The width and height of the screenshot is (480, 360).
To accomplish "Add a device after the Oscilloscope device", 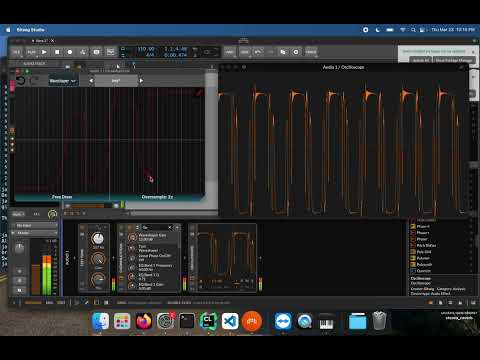I will 260,258.
